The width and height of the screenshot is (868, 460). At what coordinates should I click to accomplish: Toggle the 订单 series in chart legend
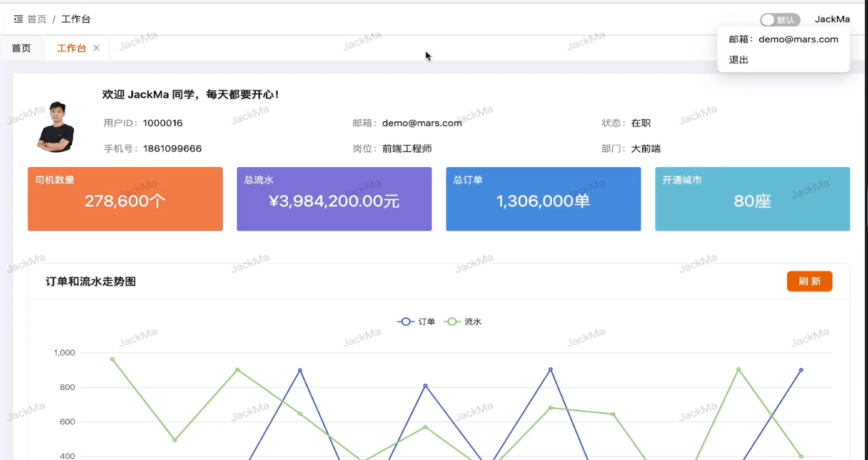pyautogui.click(x=416, y=322)
